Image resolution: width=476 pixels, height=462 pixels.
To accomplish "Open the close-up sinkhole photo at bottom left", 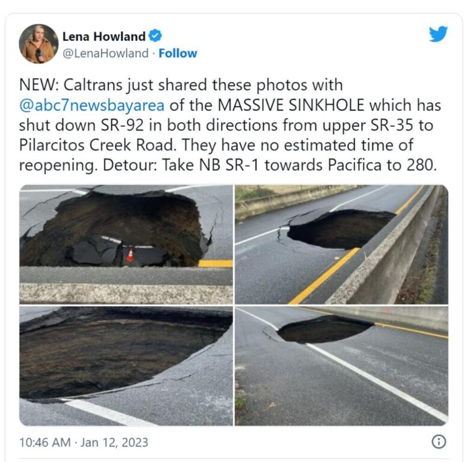I will click(126, 366).
